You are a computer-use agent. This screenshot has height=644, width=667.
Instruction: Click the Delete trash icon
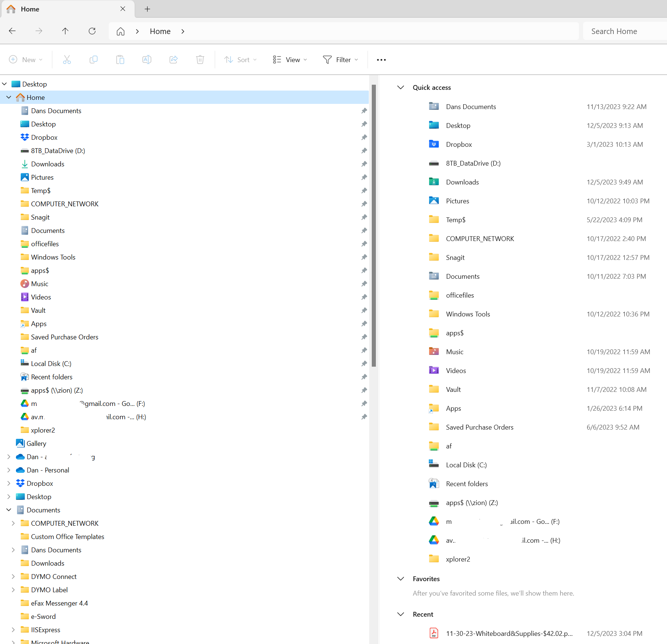200,60
